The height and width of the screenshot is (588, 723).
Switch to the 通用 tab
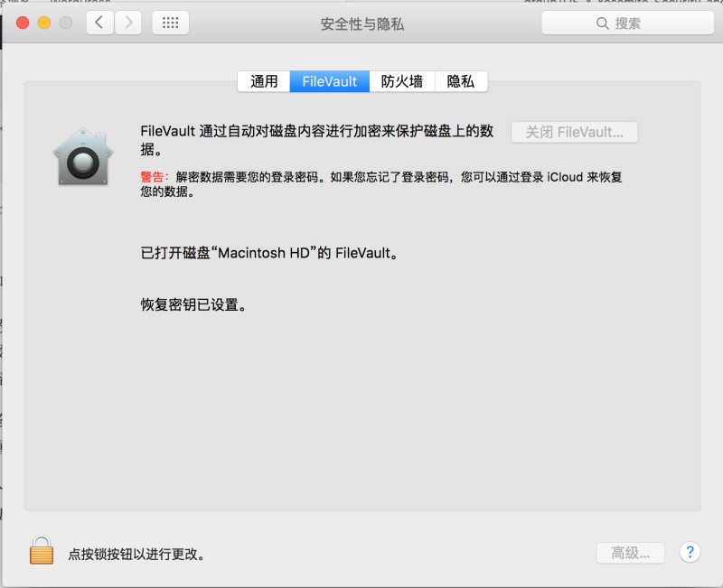pyautogui.click(x=263, y=81)
